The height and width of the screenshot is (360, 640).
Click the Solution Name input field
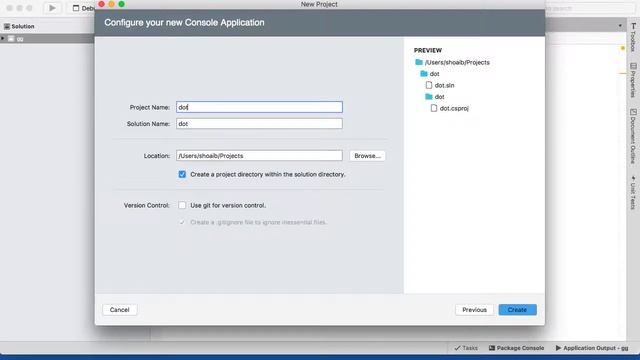(x=259, y=124)
